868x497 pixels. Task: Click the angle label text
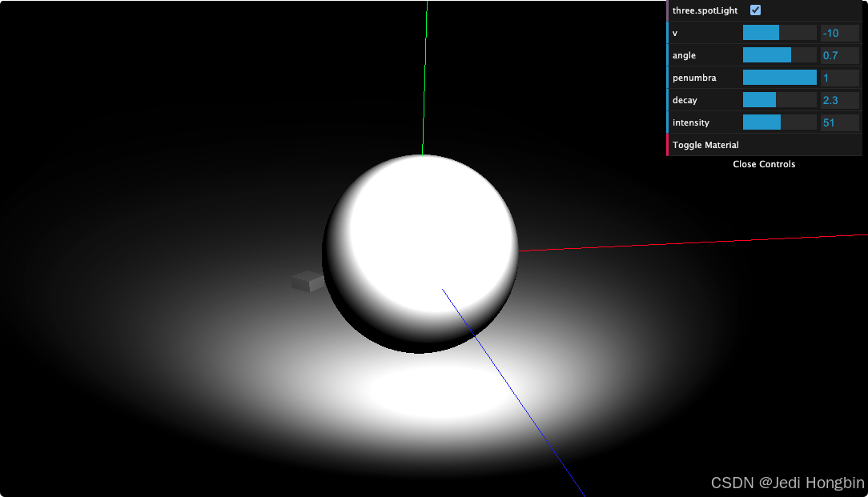click(684, 55)
